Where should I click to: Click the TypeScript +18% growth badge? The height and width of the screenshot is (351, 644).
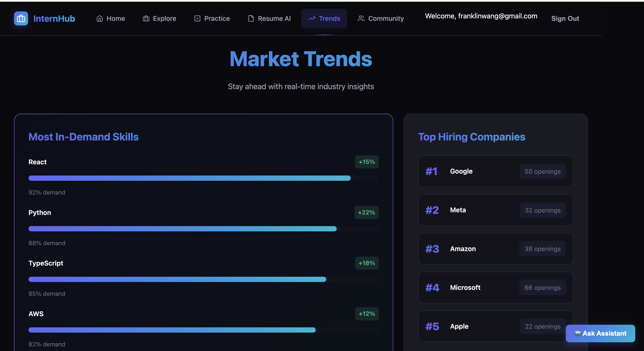tap(366, 263)
